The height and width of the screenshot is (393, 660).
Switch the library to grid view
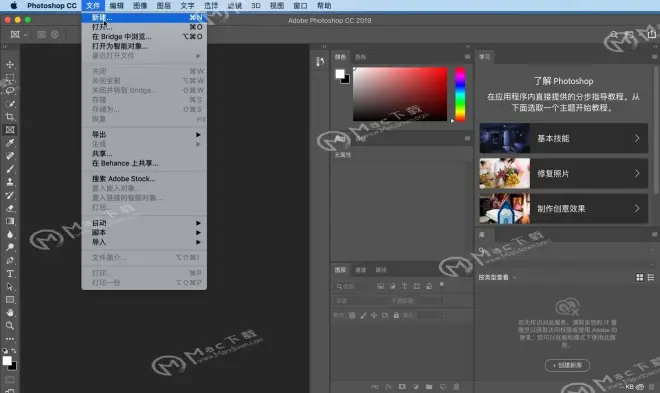(x=639, y=277)
